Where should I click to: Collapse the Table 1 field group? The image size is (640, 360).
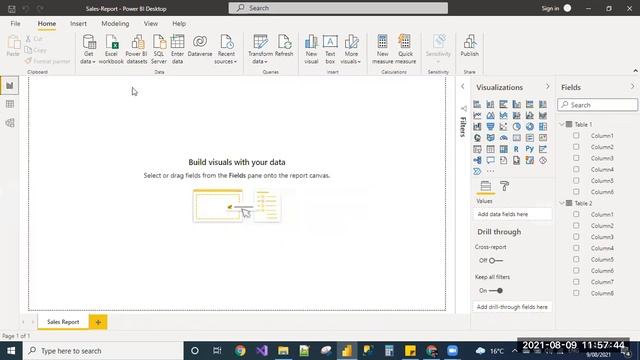click(x=562, y=124)
